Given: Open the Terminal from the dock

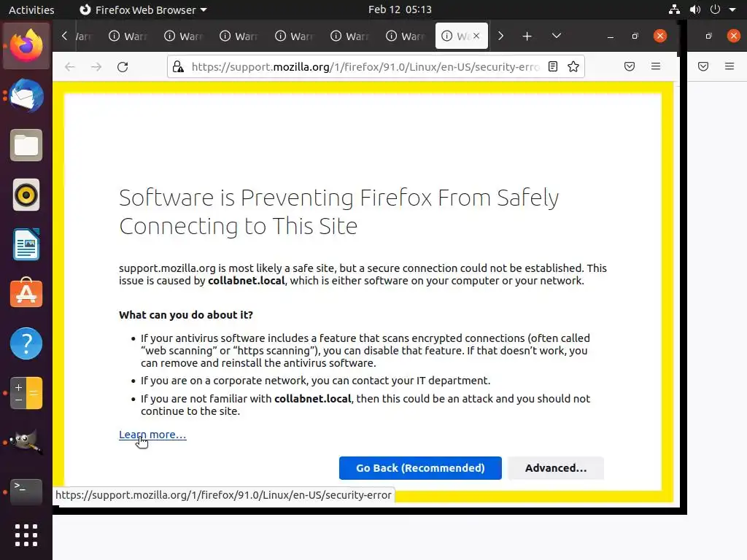Looking at the screenshot, I should point(26,492).
